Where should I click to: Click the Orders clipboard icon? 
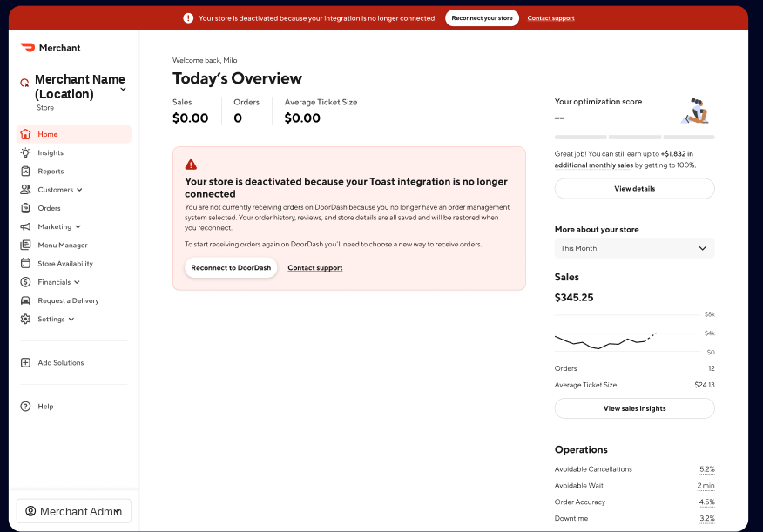coord(26,208)
